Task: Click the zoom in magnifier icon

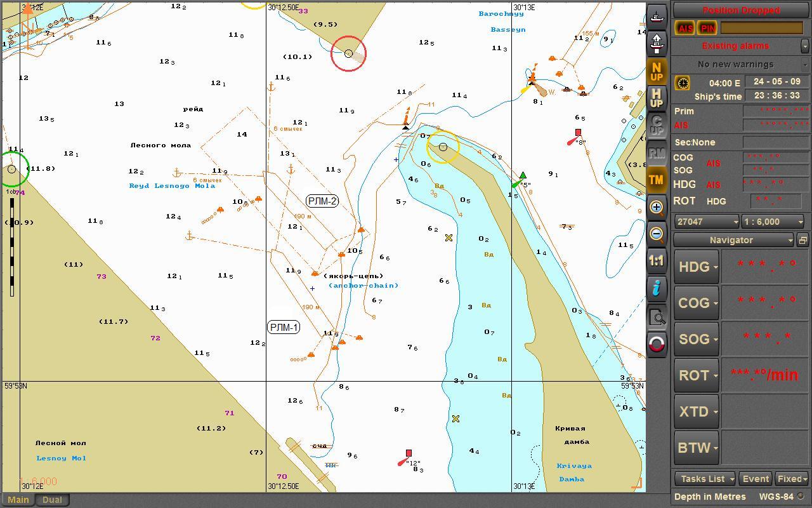Action: (x=657, y=208)
